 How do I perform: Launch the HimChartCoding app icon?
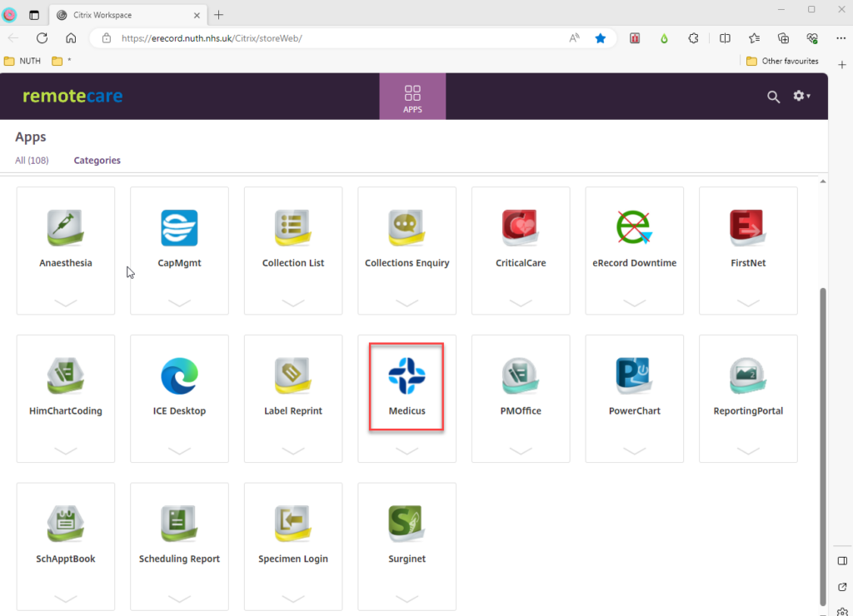click(65, 375)
